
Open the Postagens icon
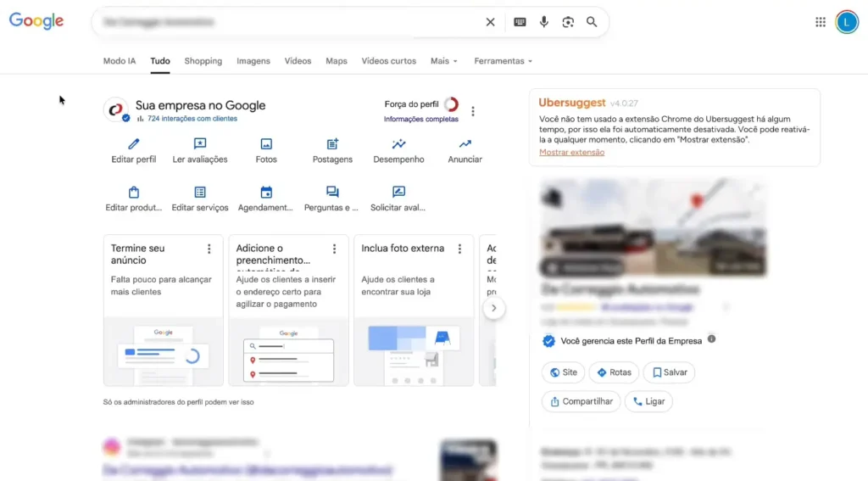tap(332, 144)
